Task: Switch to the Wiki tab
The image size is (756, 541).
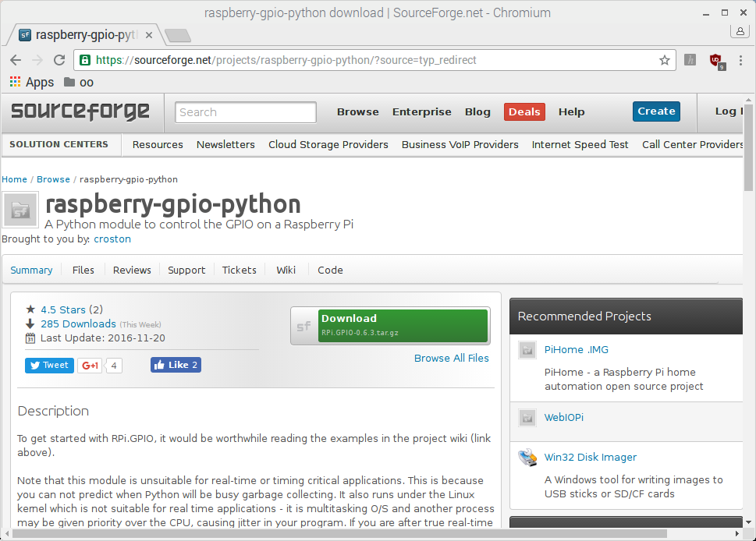Action: coord(286,270)
